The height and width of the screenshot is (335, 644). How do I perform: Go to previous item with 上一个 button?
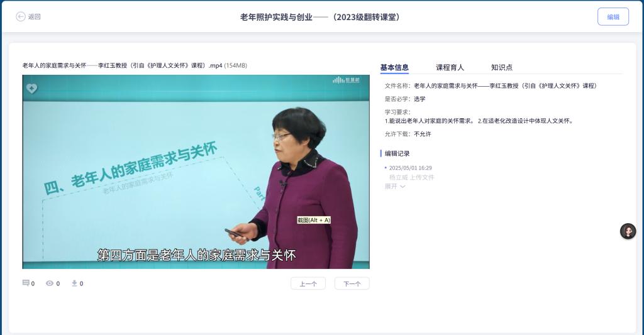tap(308, 283)
